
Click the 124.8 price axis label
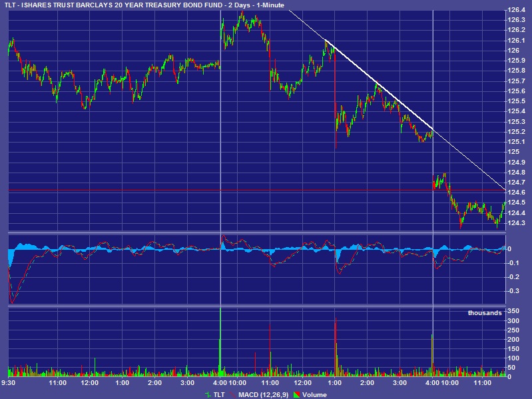[516, 172]
